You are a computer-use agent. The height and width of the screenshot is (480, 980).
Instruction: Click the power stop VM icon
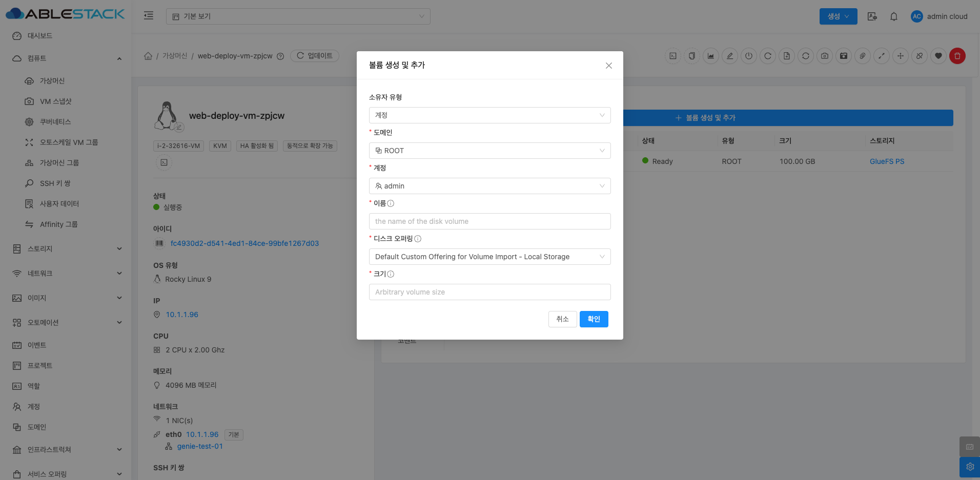pyautogui.click(x=749, y=56)
